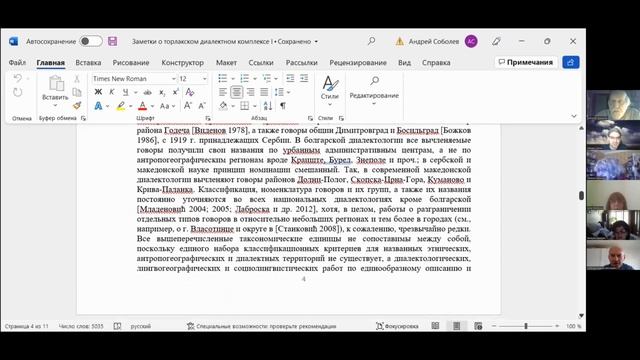This screenshot has height=360, width=640.
Task: Click the search magnifier in title bar
Action: [x=371, y=41]
